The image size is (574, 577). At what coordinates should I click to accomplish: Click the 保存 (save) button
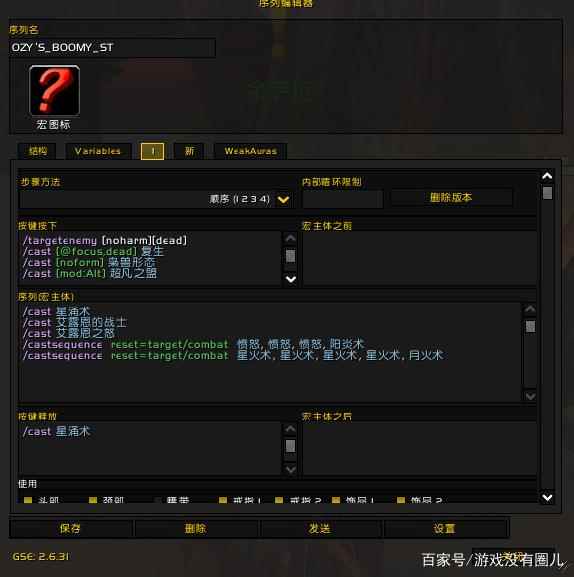click(70, 528)
